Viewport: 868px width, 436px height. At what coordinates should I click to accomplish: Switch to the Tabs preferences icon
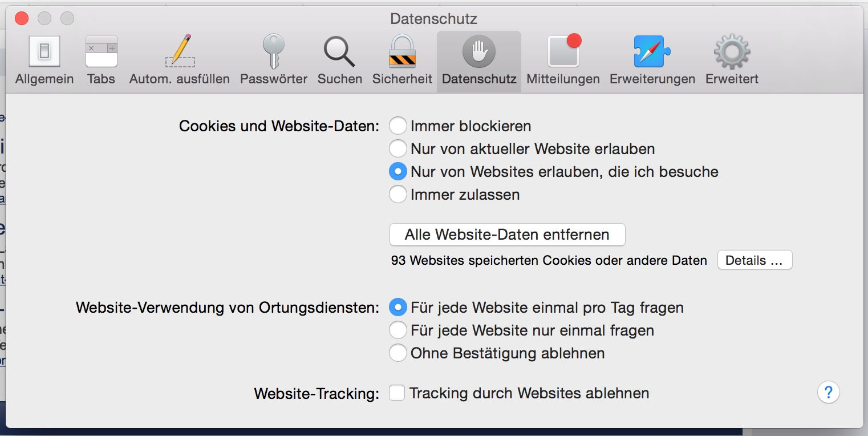tap(101, 53)
